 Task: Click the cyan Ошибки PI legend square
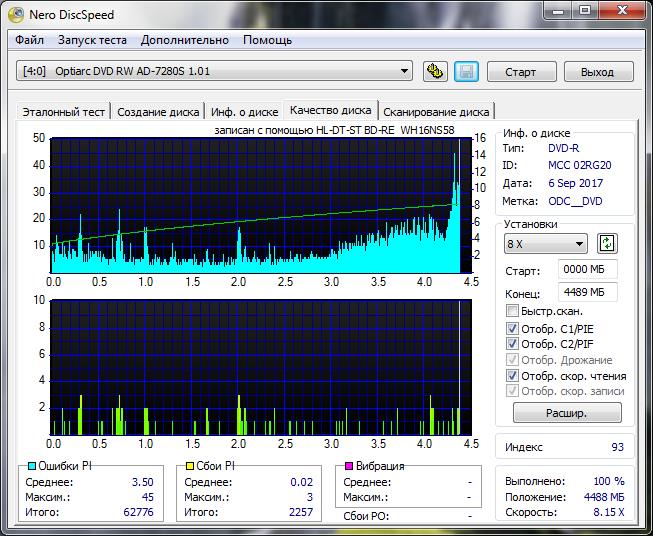click(31, 466)
